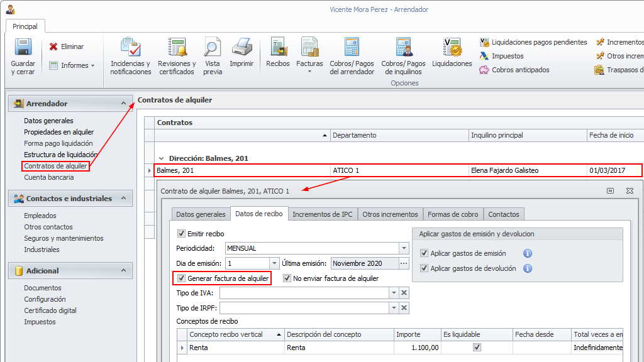644x362 pixels.
Task: Open Incidencias y notificaciones
Action: [x=131, y=57]
